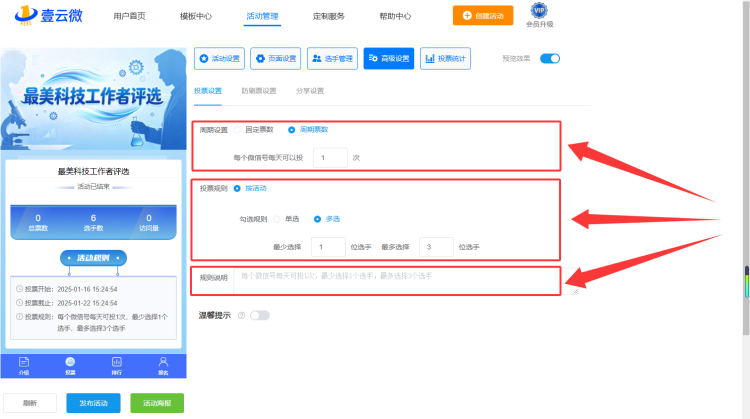Image resolution: width=750 pixels, height=419 pixels.
Task: Open the VIP 会员升级 badge
Action: (x=539, y=15)
